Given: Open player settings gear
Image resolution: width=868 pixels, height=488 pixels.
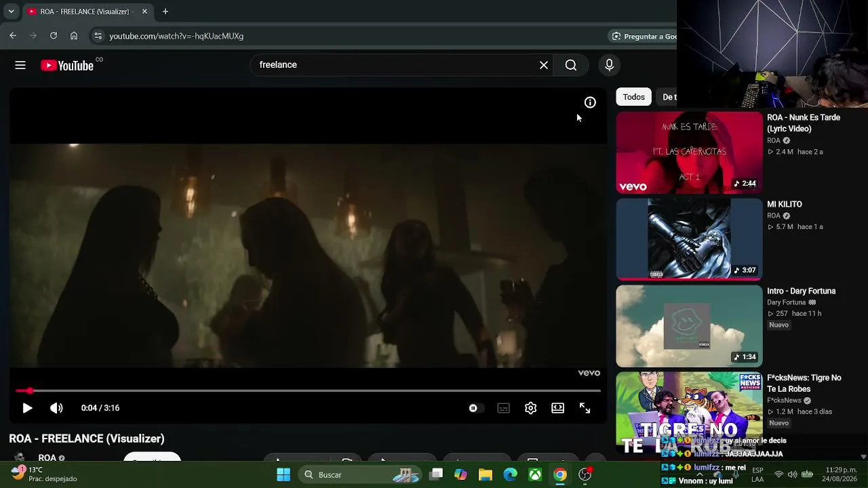Looking at the screenshot, I should (x=530, y=408).
